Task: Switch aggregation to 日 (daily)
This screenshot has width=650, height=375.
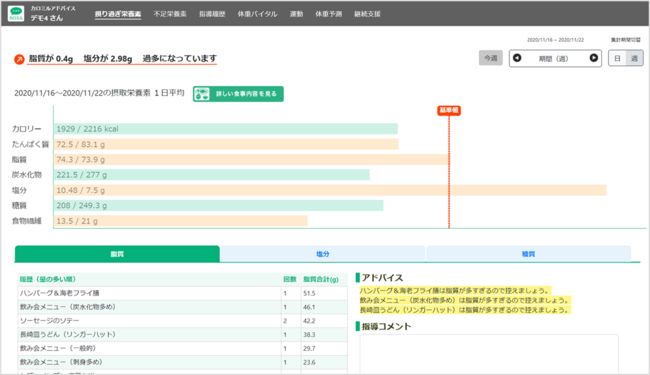Action: [x=617, y=58]
